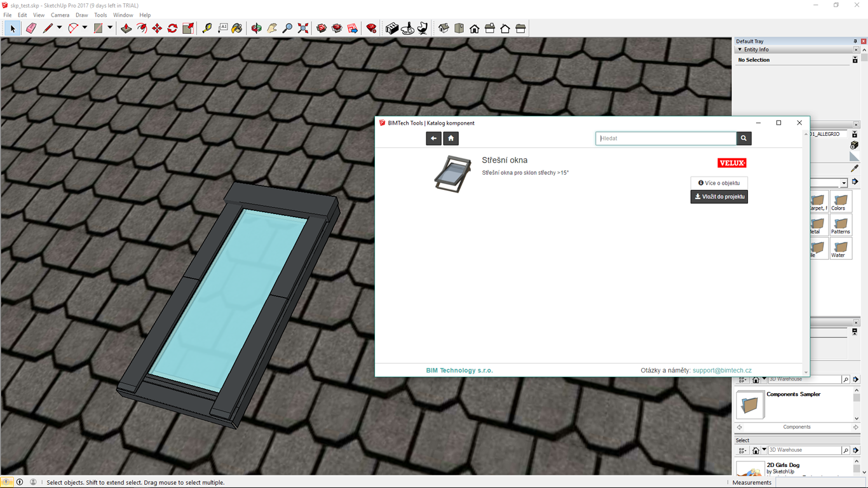Screen dimensions: 868x488
Task: Expand the Arc tool dropdown arrow
Action: point(85,28)
